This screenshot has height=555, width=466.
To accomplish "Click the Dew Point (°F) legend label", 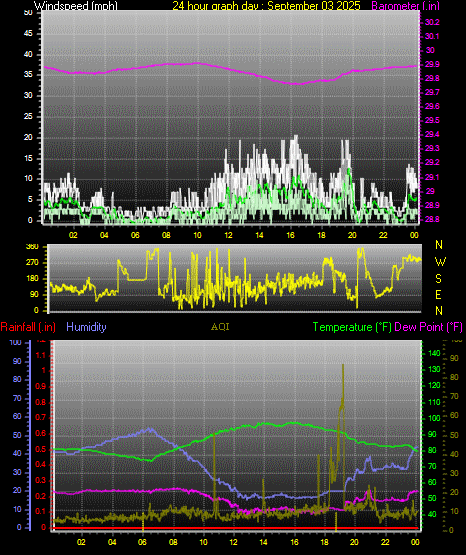I will [x=428, y=327].
